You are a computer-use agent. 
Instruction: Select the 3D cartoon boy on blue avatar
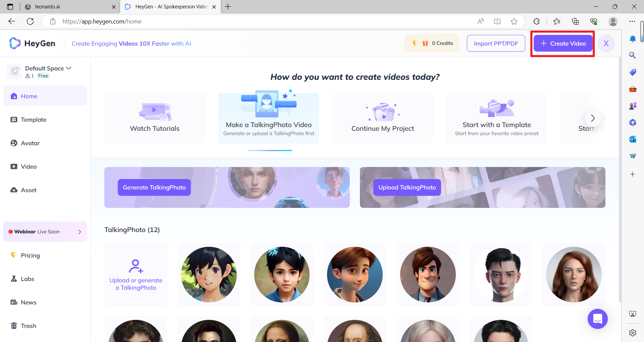[355, 275]
